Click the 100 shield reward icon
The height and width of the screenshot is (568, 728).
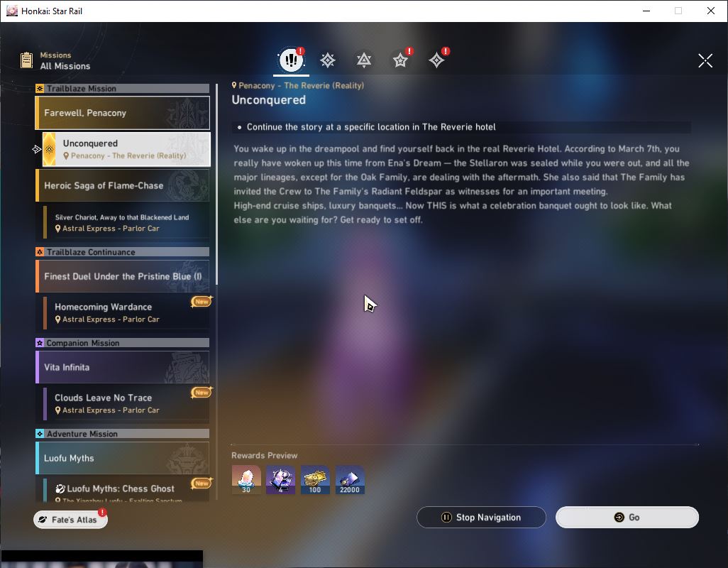[315, 479]
